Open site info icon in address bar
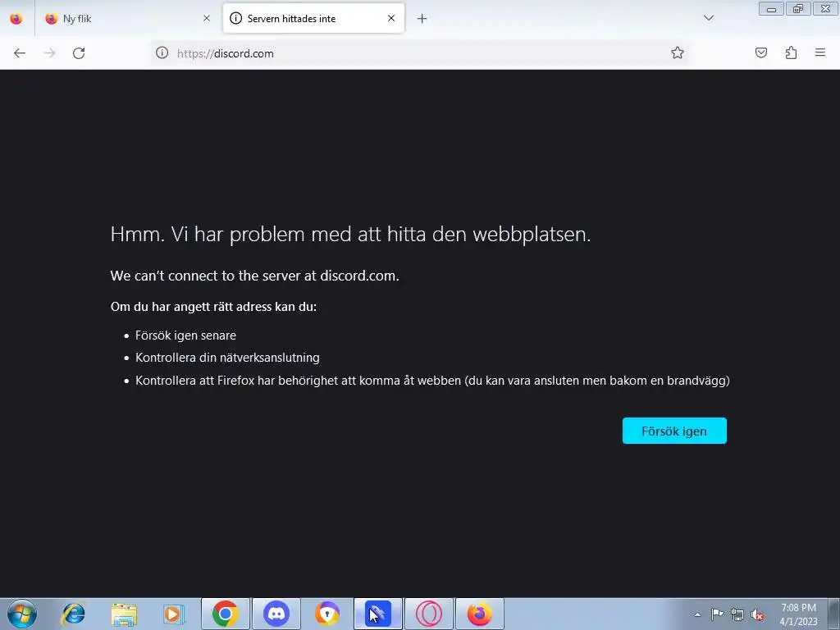This screenshot has height=630, width=840. pyautogui.click(x=162, y=53)
